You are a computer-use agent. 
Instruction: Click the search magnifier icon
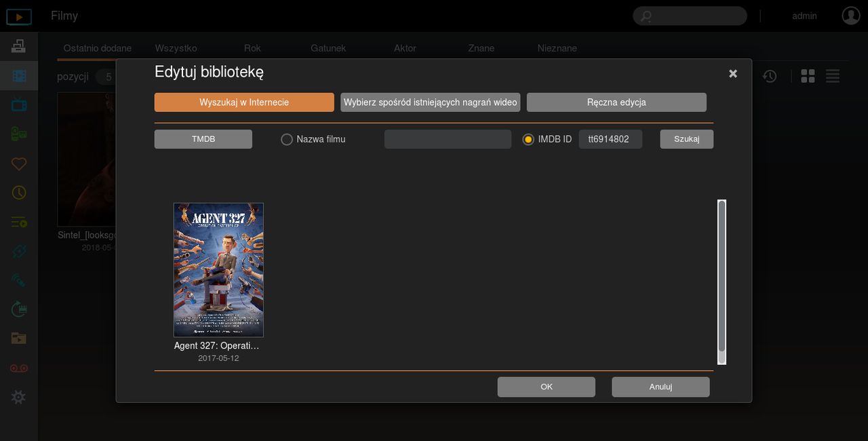646,16
